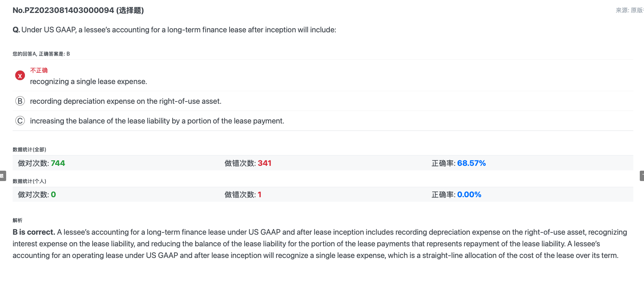
Task: Click the 'recording depreciation expense' answer text
Action: pyautogui.click(x=126, y=101)
